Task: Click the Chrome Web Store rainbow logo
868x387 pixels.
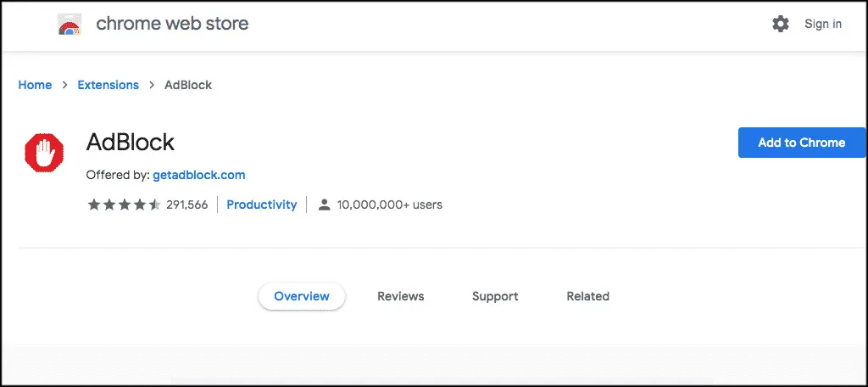Action: [x=70, y=24]
